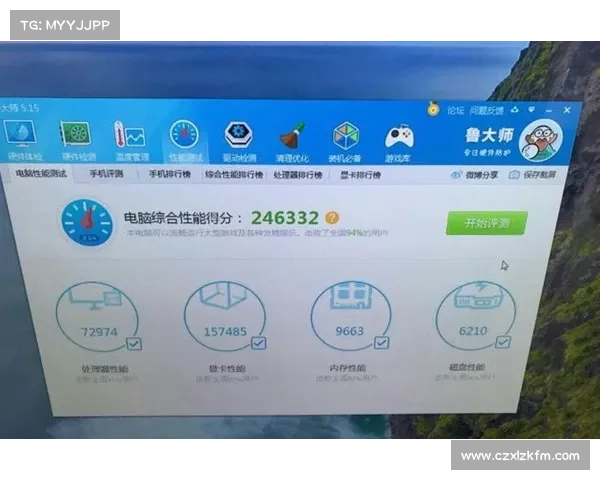This screenshot has width=600, height=480.
Task: Select the performance test (性能测试) gauge icon
Action: tap(184, 134)
